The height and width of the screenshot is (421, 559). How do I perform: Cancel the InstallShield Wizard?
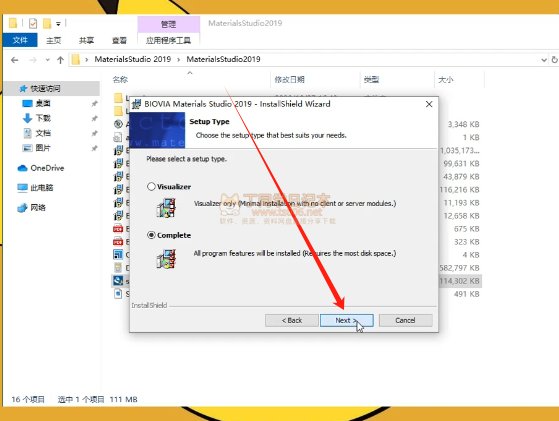406,320
